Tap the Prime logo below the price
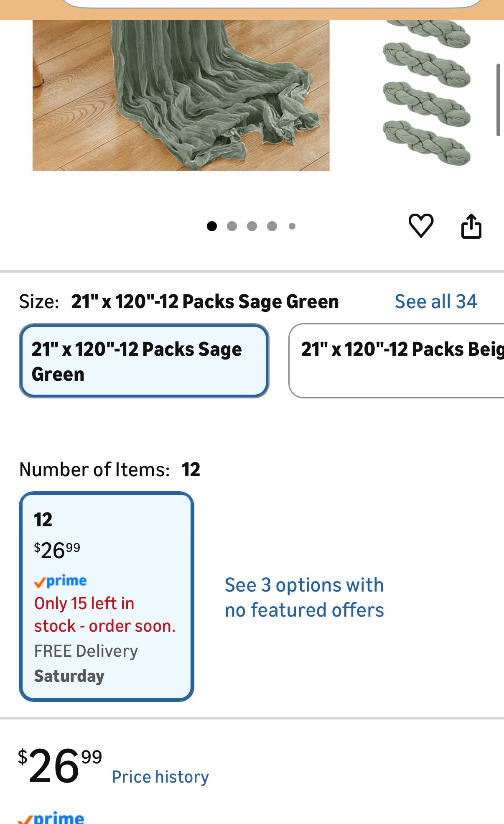 click(51, 817)
